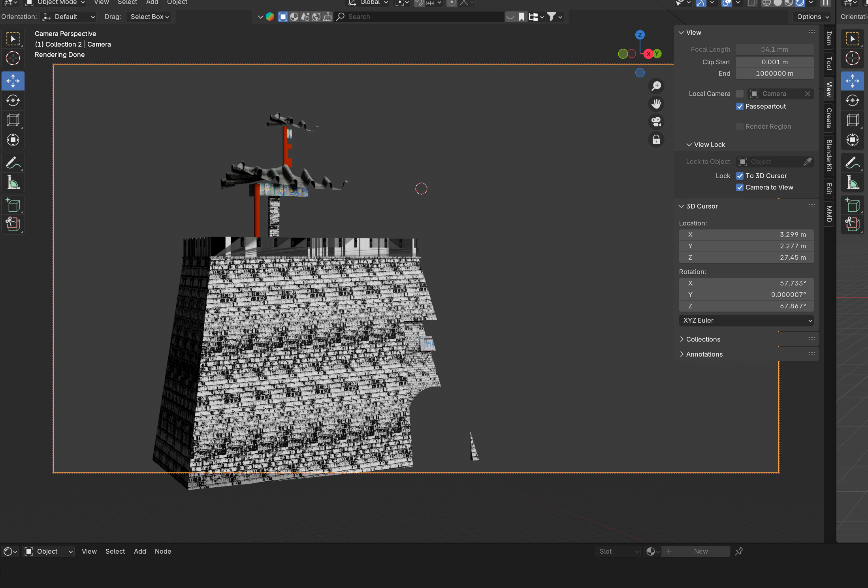Switch viewport to rendered shading mode
Viewport: 868px width, 588px height.
800,4
